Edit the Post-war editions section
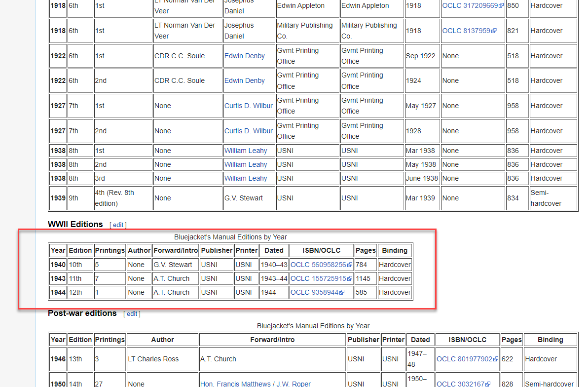The image size is (588, 387). pos(132,314)
